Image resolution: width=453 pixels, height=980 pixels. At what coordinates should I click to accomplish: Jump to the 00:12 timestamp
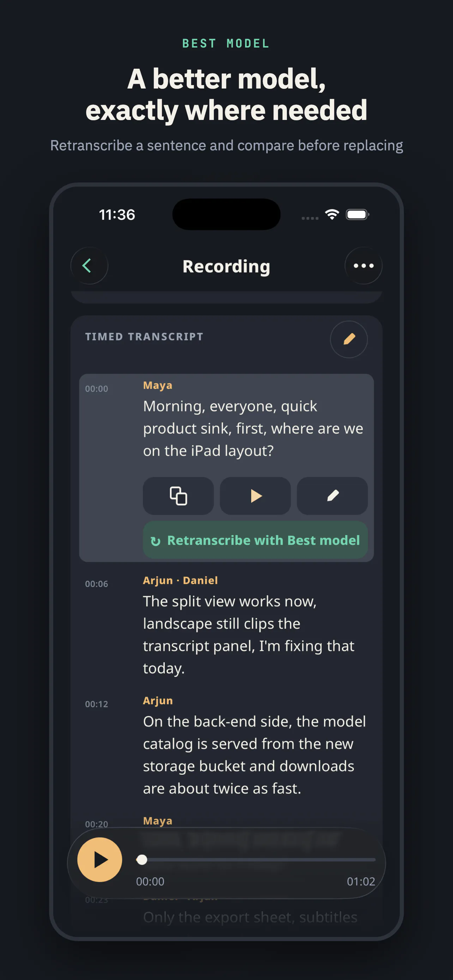[97, 704]
